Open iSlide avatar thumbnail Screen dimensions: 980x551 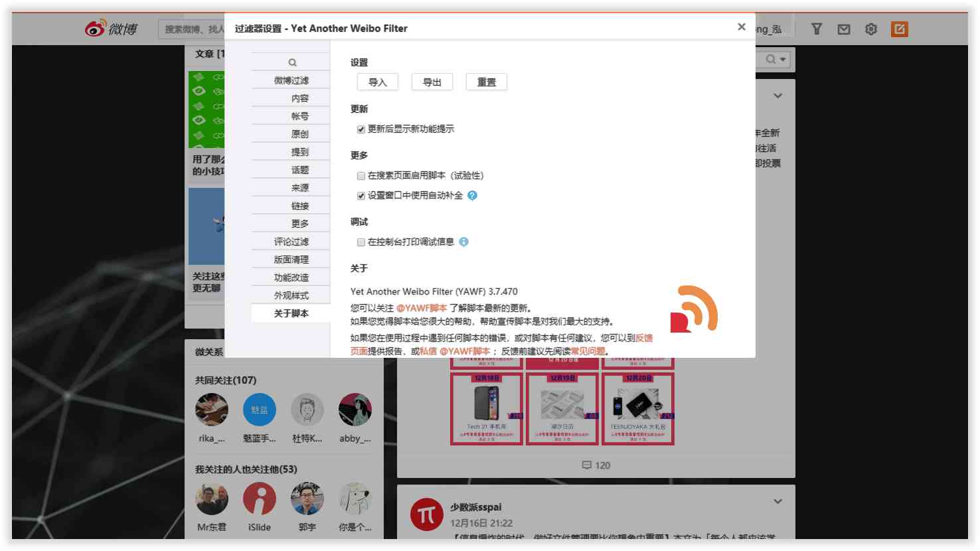point(260,499)
